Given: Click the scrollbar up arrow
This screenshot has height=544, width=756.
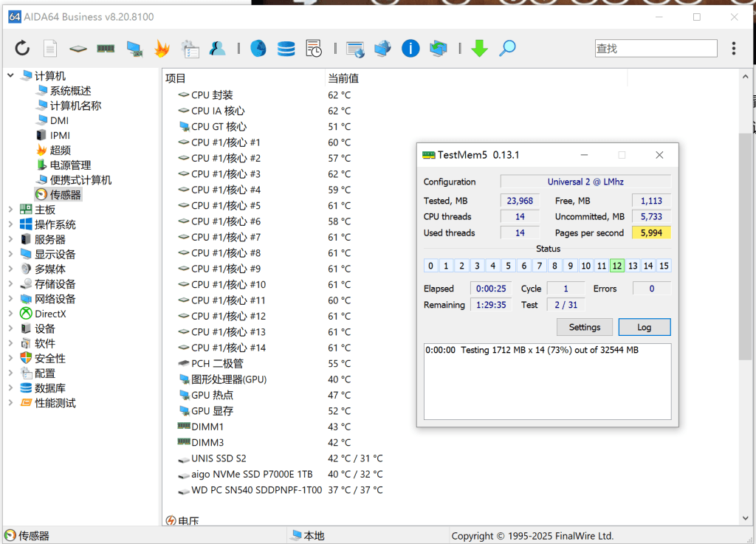Looking at the screenshot, I should (x=746, y=77).
